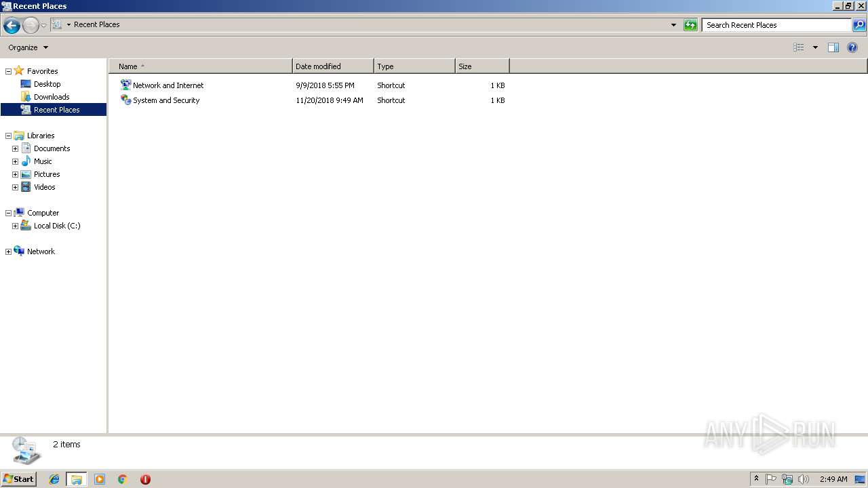Sort by Date modified column
The height and width of the screenshot is (488, 868).
click(333, 66)
